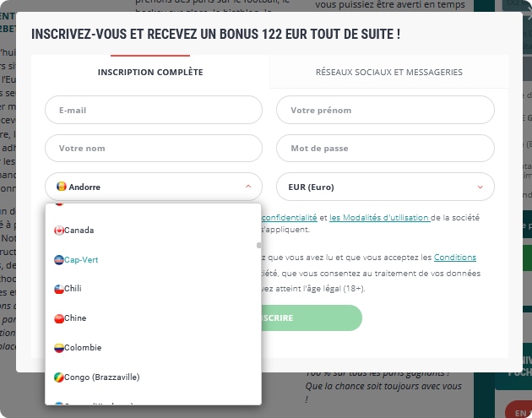Click the green S'inscrire button

click(x=312, y=318)
